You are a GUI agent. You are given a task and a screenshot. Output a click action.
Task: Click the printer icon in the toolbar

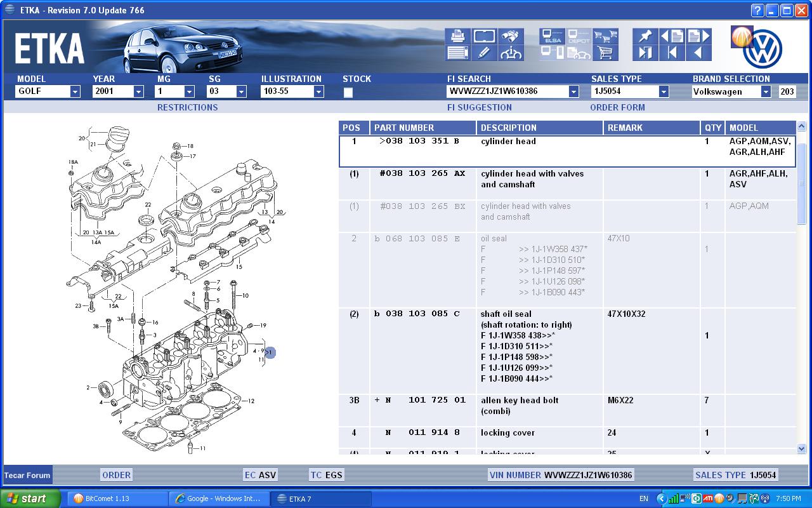coord(457,36)
